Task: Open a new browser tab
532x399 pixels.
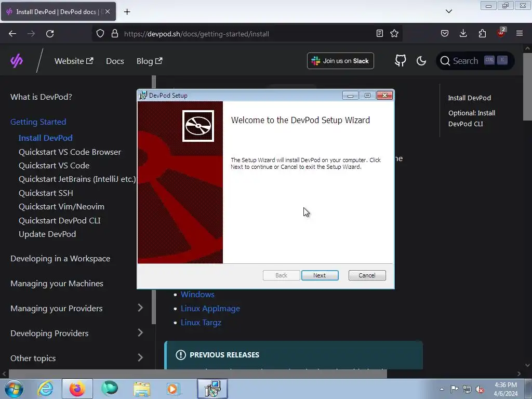Action: [x=127, y=11]
